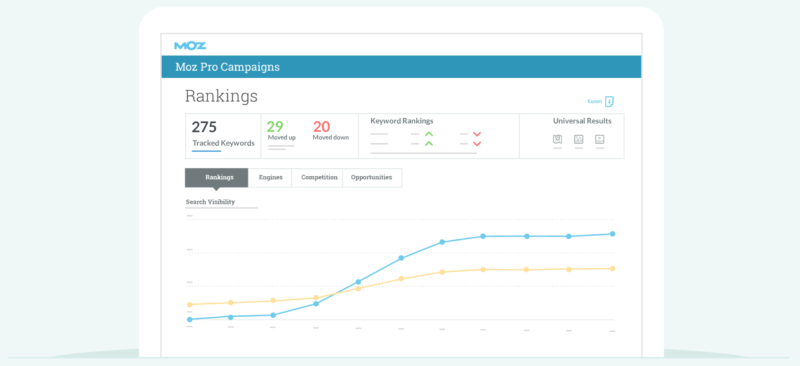Open the 275 Tracked Keywords stat
Screen dimensions: 800x366
[223, 136]
